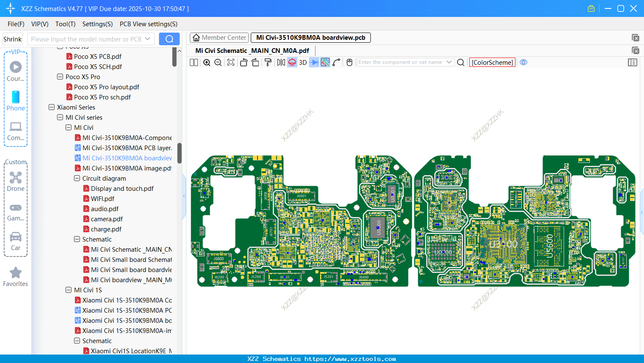644x363 pixels.
Task: Toggle the highlight lamp tool
Action: click(x=292, y=62)
